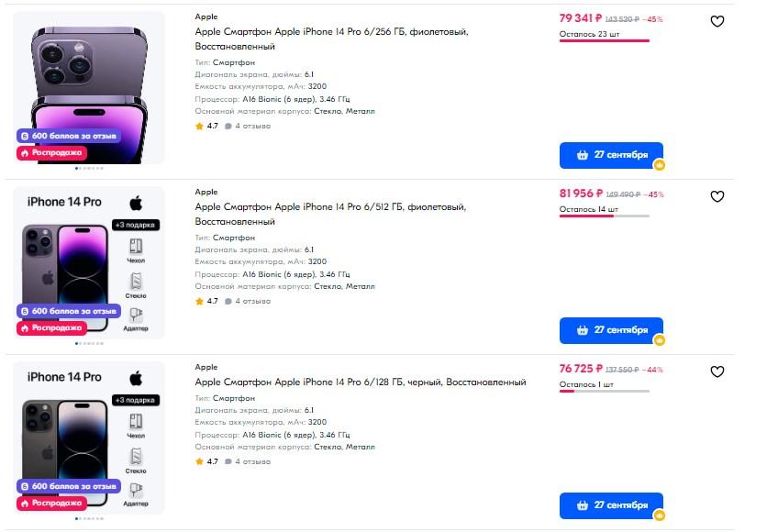Favorite the 512 GB purple iPhone listing
This screenshot has width=778, height=532.
717,196
